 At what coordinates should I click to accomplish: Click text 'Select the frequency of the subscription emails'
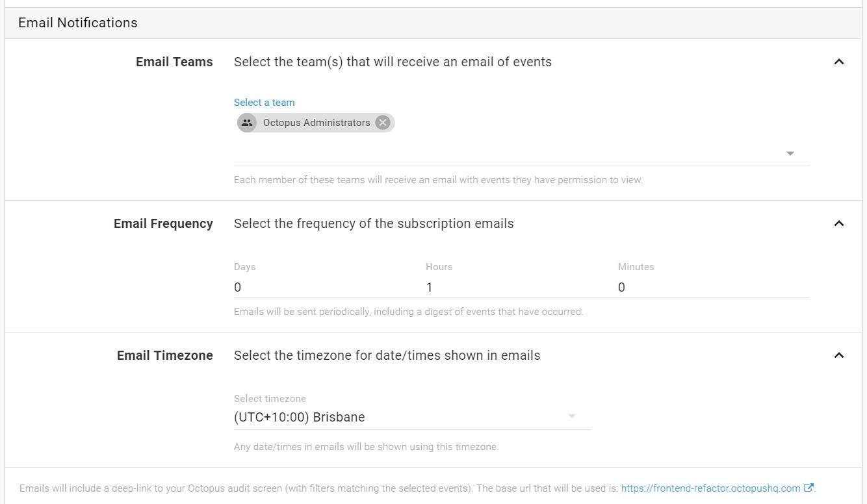(374, 223)
